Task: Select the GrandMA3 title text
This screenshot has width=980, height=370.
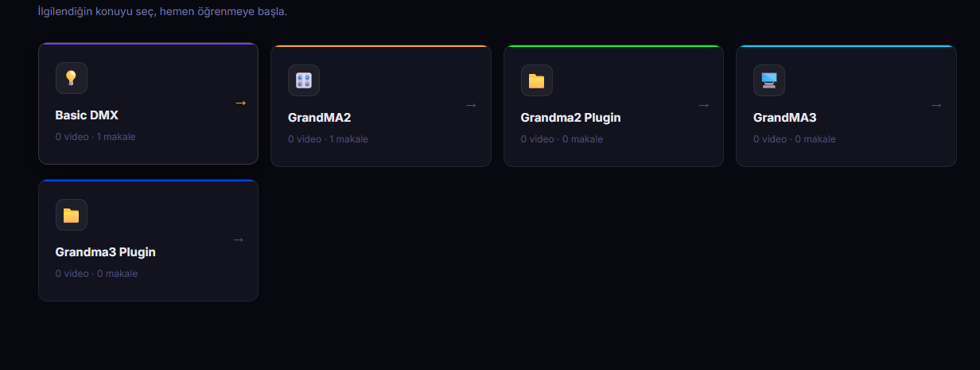Action: point(785,118)
